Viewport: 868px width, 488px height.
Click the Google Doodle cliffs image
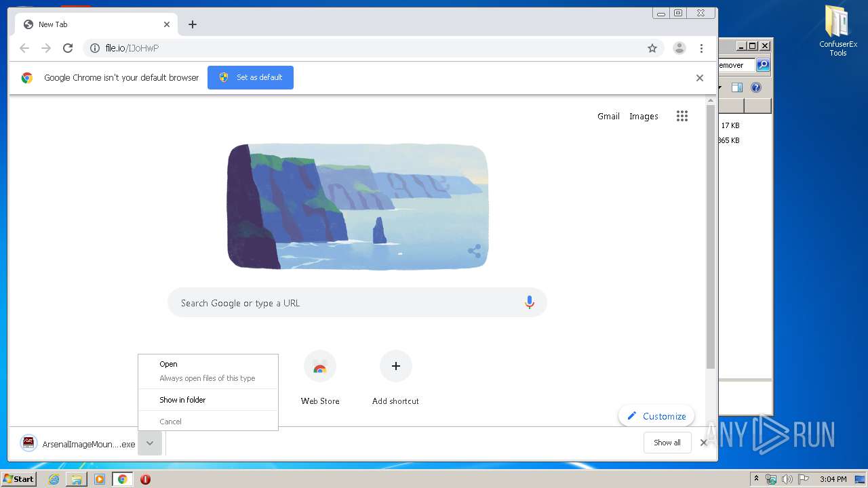coord(357,207)
